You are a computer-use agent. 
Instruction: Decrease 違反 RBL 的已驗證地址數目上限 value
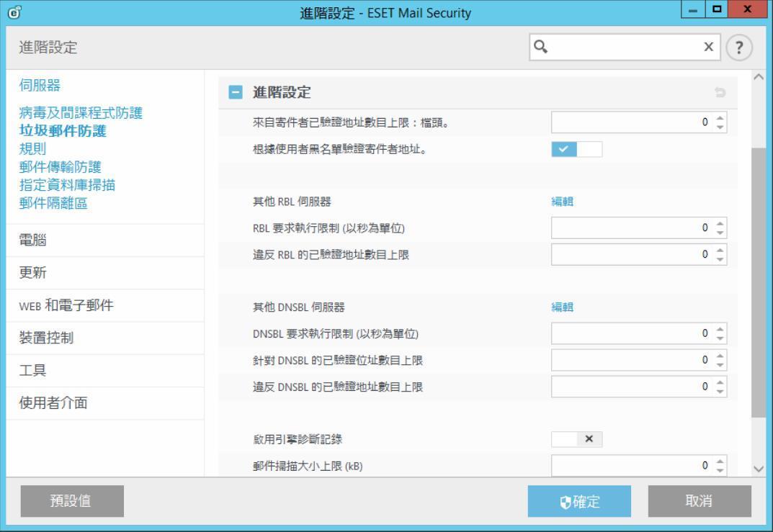720,259
